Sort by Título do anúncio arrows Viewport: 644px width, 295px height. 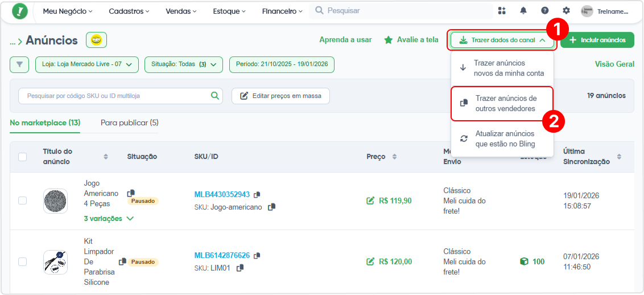click(x=106, y=157)
